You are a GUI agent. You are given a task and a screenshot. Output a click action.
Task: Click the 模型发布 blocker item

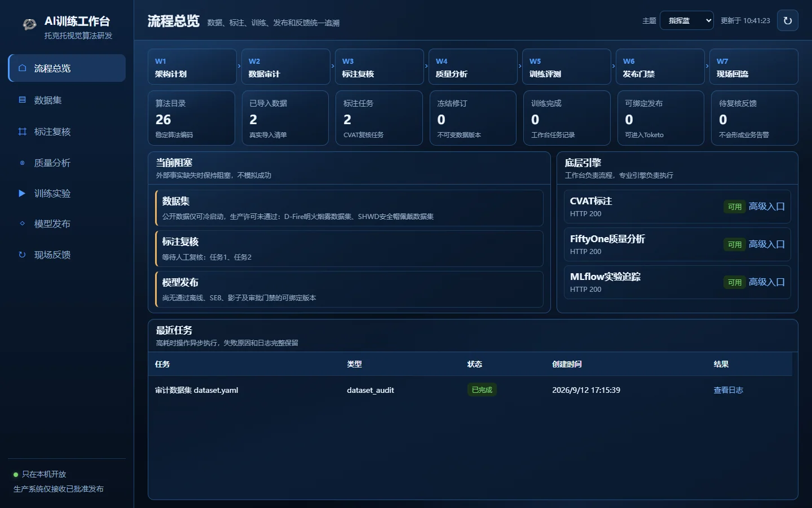349,290
